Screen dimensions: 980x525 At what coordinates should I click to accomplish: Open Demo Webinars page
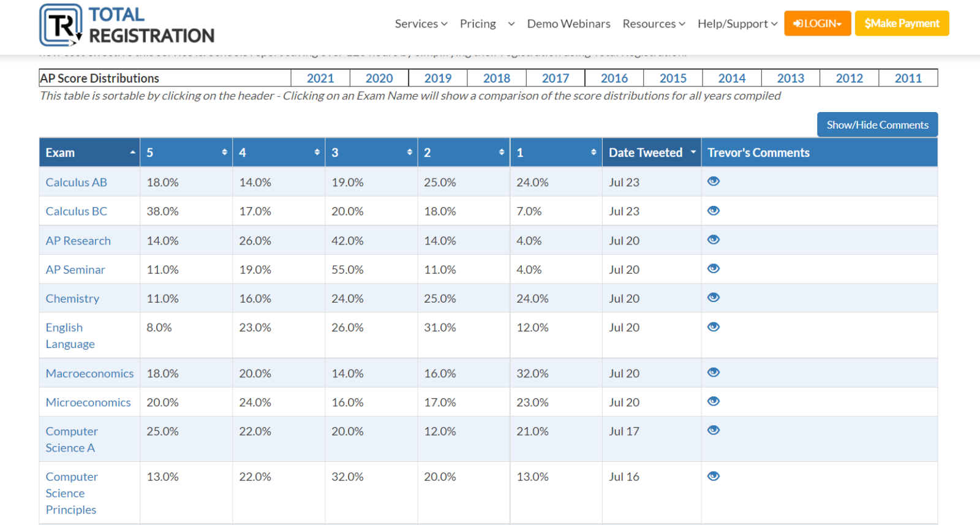[x=568, y=24]
